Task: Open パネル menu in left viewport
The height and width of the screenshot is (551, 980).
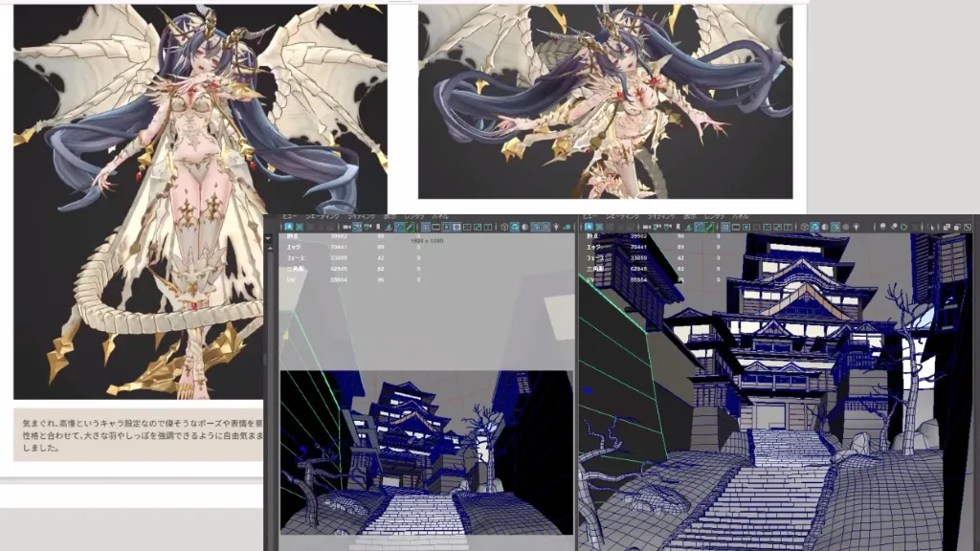Action: [440, 216]
